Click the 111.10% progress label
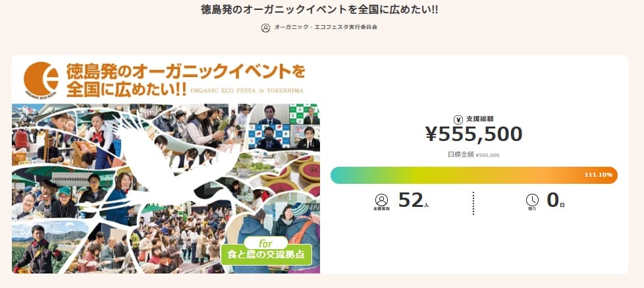644x288 pixels. pos(598,175)
